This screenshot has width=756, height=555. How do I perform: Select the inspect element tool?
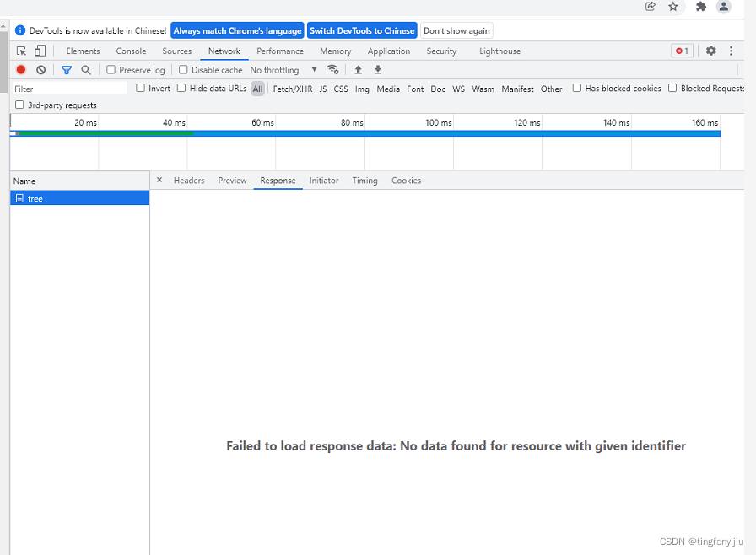tap(20, 51)
